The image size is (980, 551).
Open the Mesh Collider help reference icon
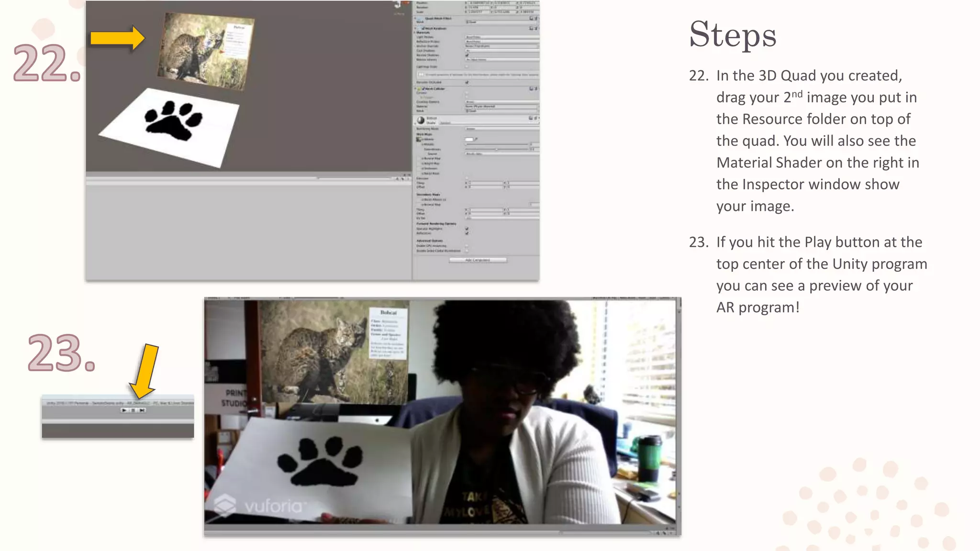(x=531, y=88)
